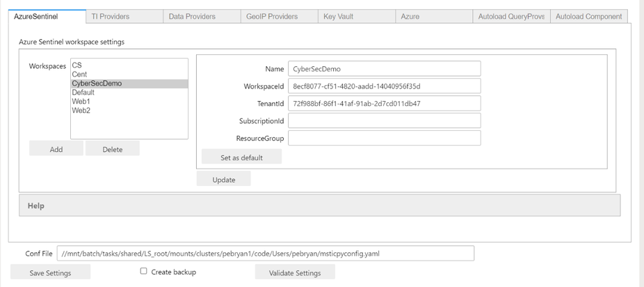Click the empty SubscriptionId field

coord(385,121)
